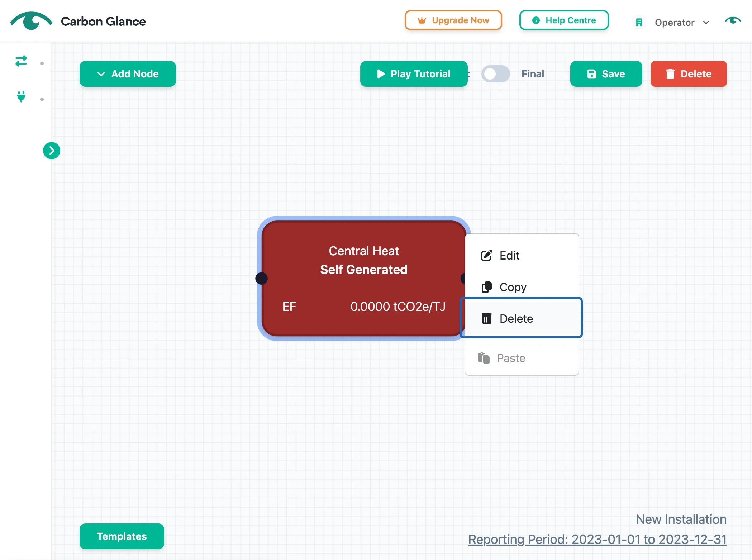
Task: Click the dot next to the plug icon
Action: click(42, 99)
